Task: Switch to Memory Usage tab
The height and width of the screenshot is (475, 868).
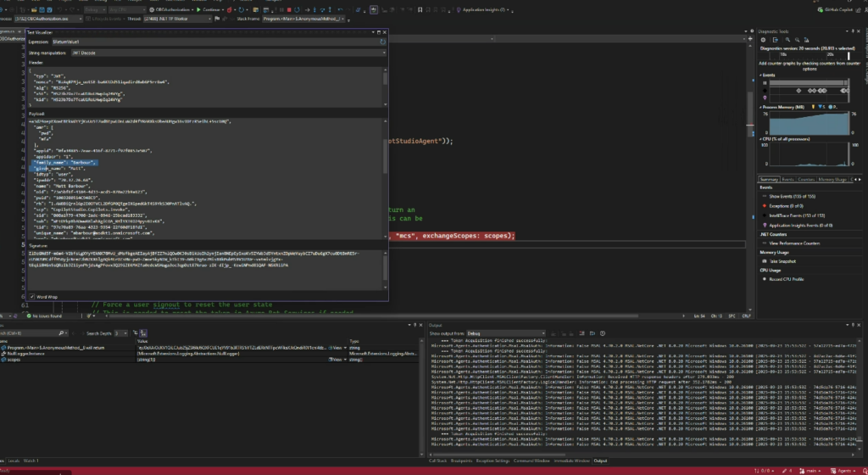Action: [x=832, y=179]
